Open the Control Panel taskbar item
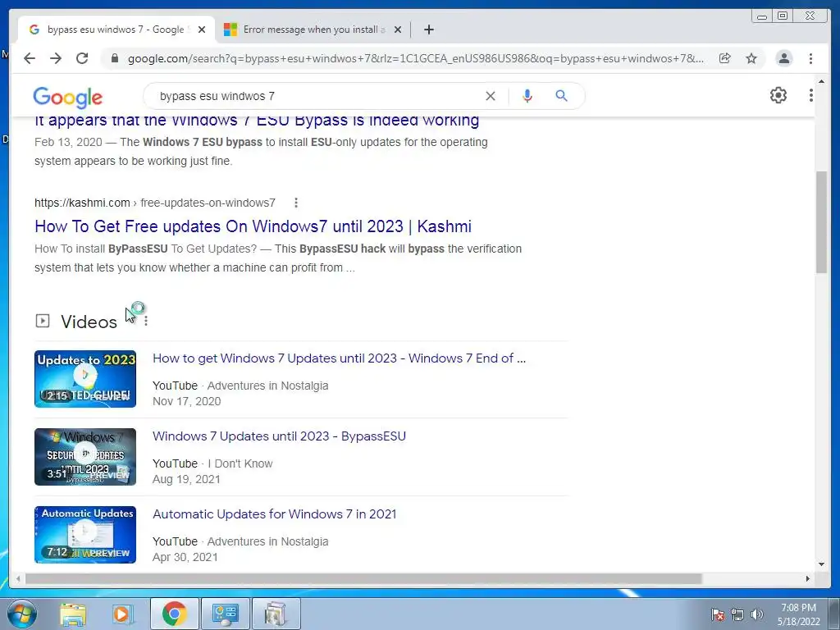This screenshot has width=840, height=630. click(225, 614)
